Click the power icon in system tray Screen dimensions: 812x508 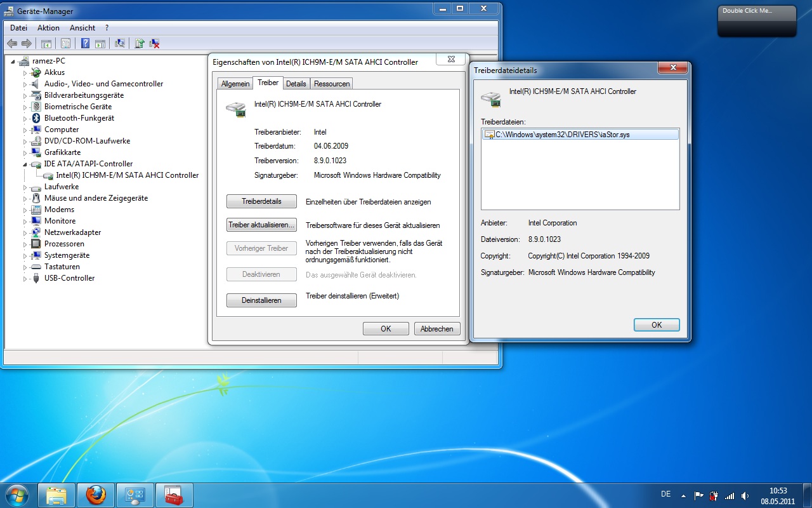pyautogui.click(x=714, y=495)
